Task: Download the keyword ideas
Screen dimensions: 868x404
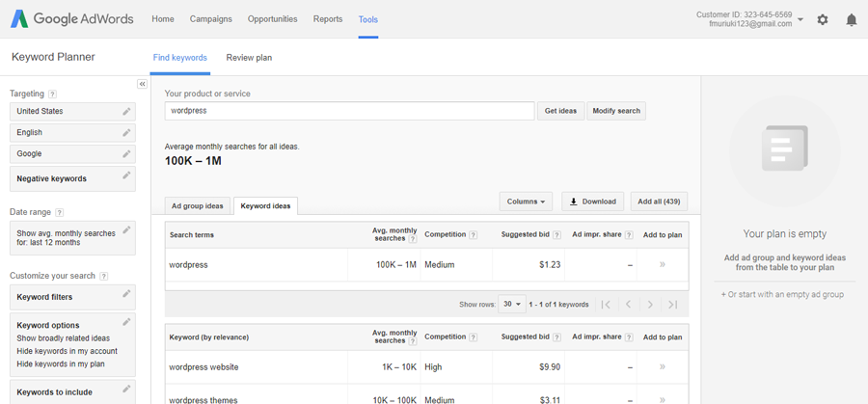Action: 593,202
